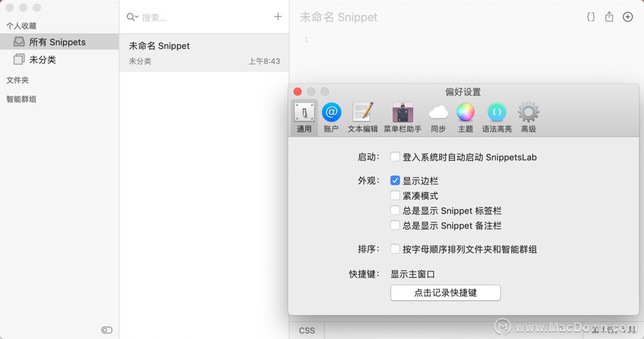This screenshot has height=339, width=644.
Task: Click the 文件夹 section header
Action: tap(18, 80)
